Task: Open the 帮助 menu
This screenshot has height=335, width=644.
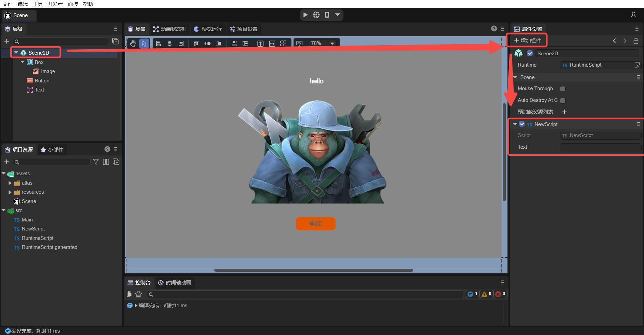Action: point(88,4)
